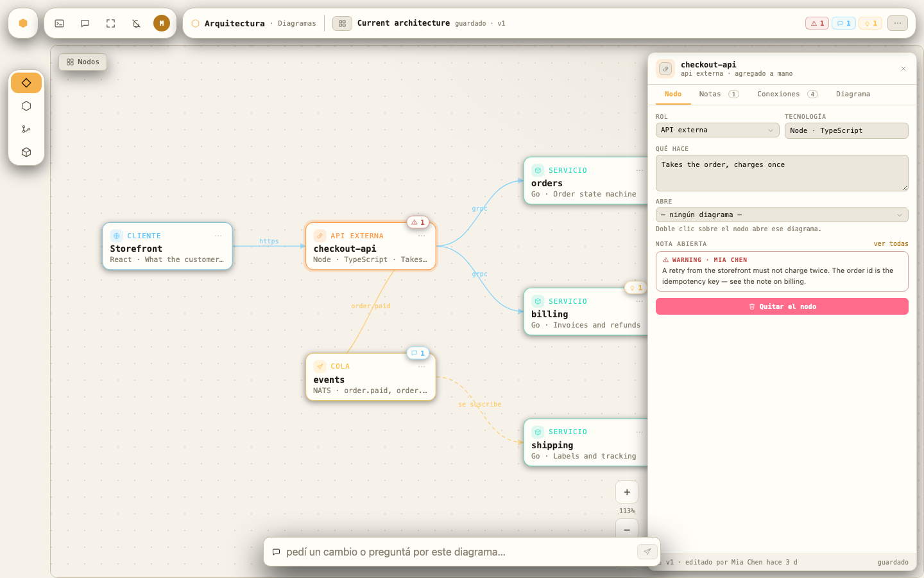Switch to the Notas tab
Viewport: 924px width, 578px height.
pyautogui.click(x=719, y=94)
